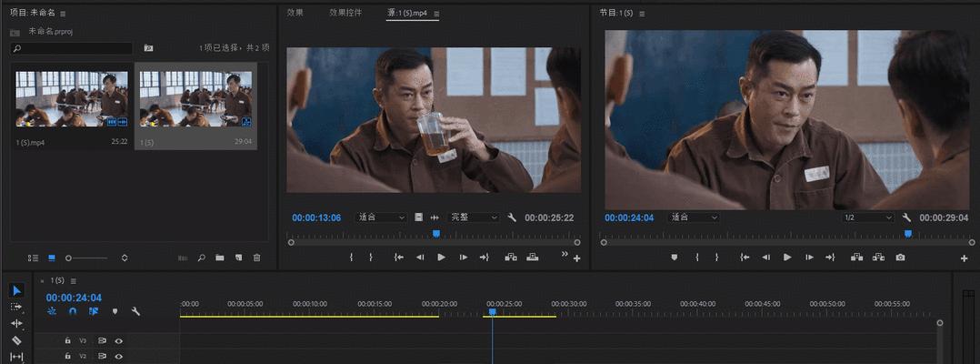Click the program monitor blue playhead

[908, 233]
